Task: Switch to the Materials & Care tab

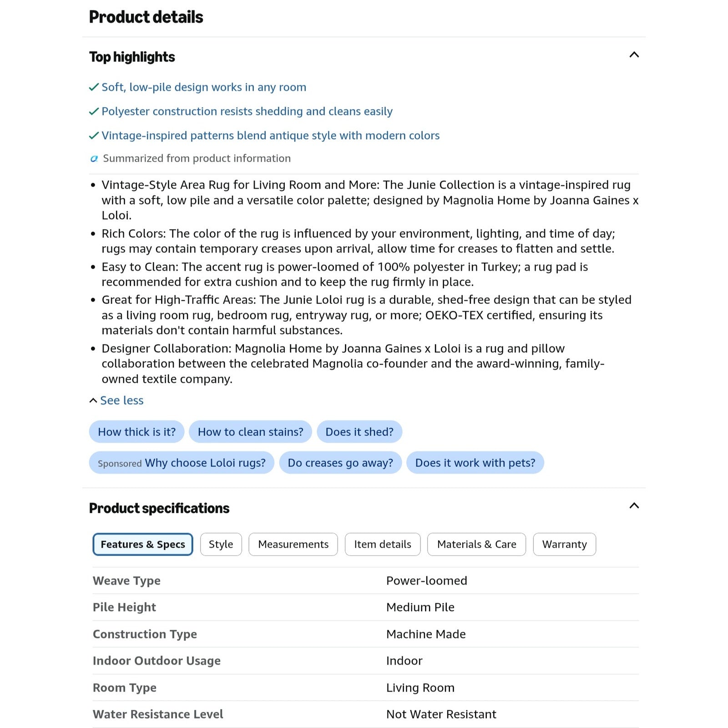Action: tap(476, 544)
